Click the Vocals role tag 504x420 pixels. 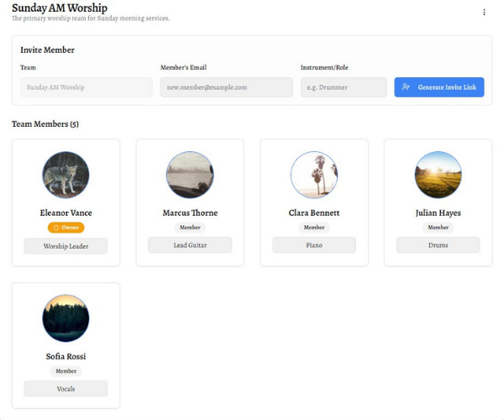[x=66, y=389]
